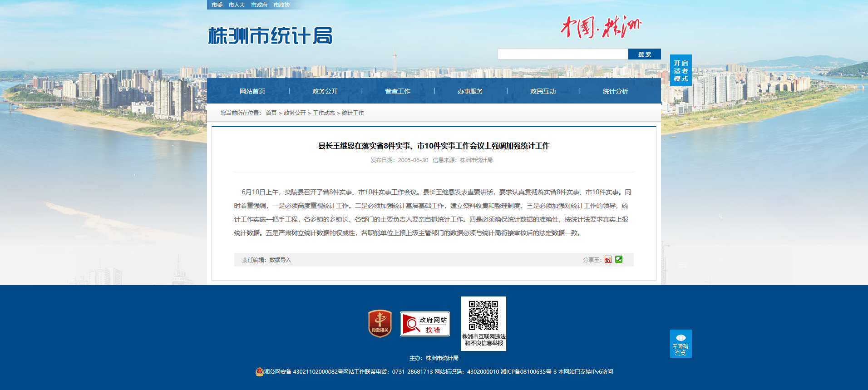
Task: Click the police badge icon in footer
Action: click(x=259, y=372)
